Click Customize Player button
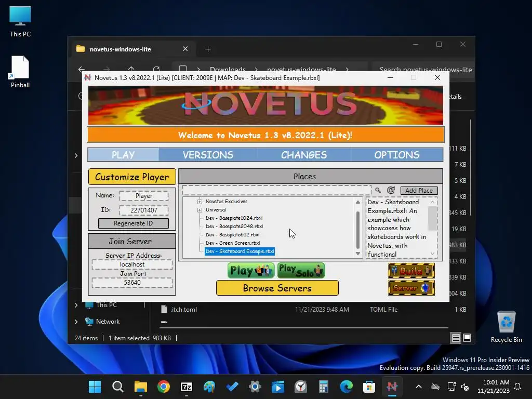The image size is (532, 399). [x=132, y=177]
